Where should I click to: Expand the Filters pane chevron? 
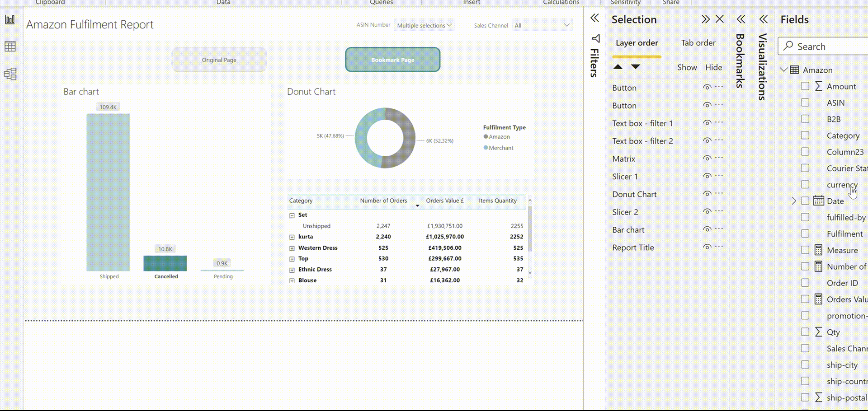(594, 18)
